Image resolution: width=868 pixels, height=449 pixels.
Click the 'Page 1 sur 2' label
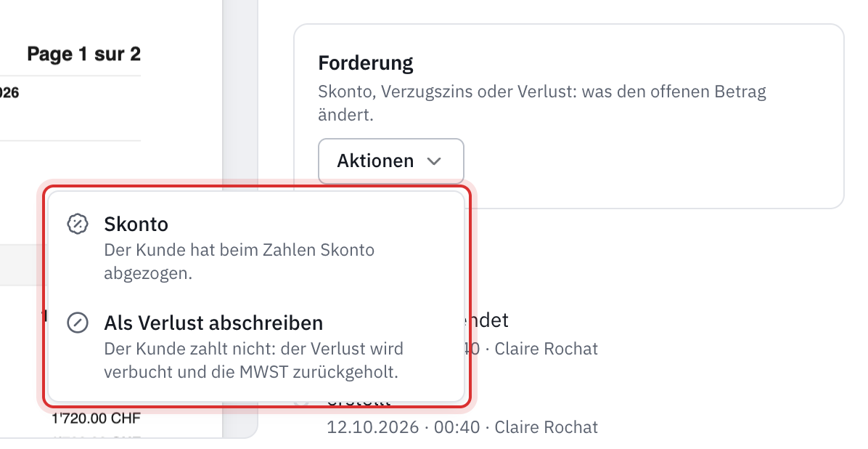83,54
